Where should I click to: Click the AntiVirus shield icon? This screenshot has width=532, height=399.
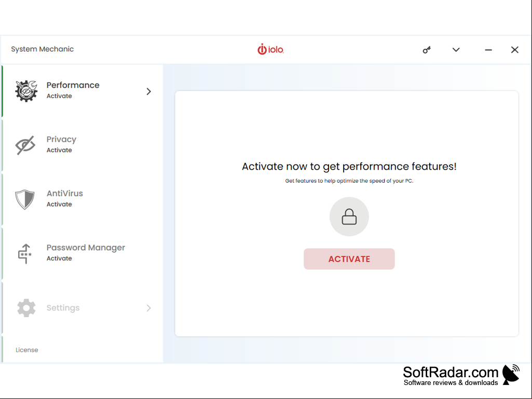point(25,199)
